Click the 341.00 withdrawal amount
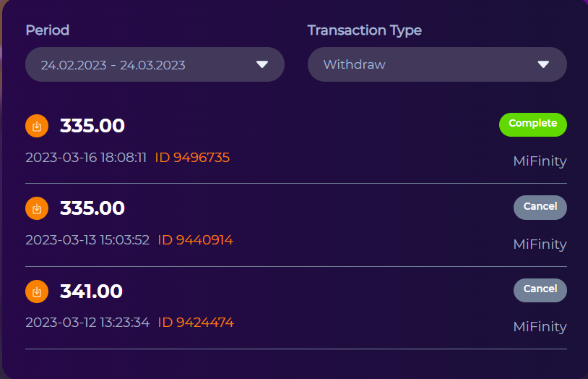 (x=91, y=291)
